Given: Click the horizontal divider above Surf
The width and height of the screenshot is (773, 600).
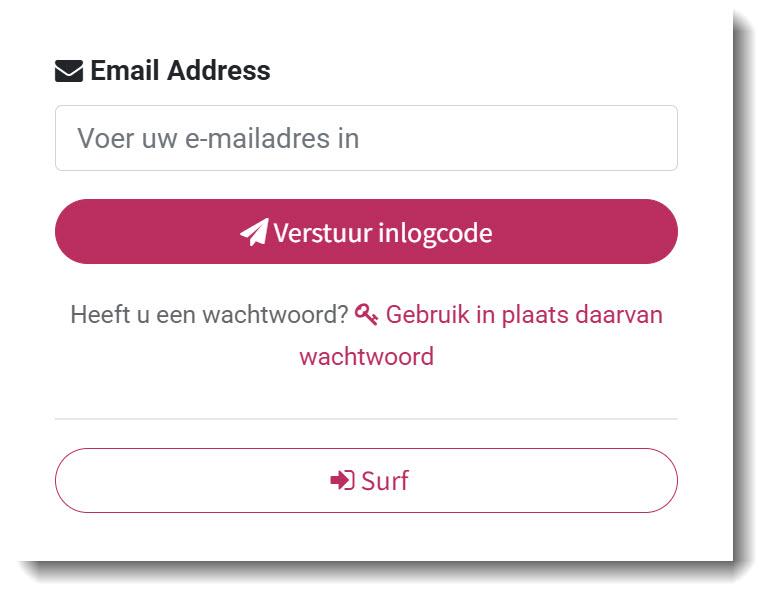Looking at the screenshot, I should click(x=366, y=419).
